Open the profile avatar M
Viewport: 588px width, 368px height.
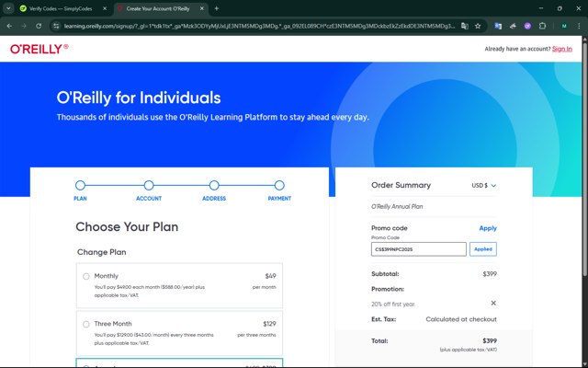pos(564,26)
